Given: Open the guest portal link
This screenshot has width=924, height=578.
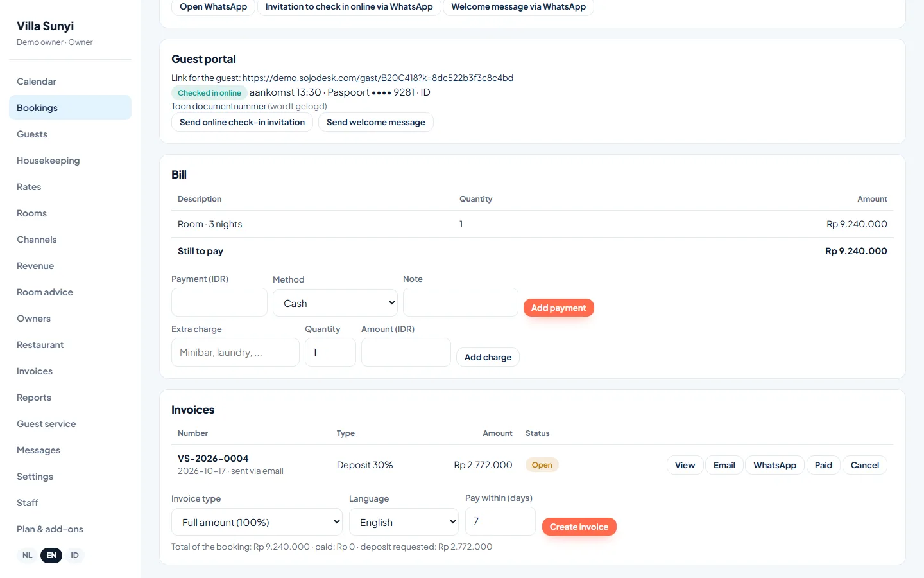Looking at the screenshot, I should (x=378, y=78).
